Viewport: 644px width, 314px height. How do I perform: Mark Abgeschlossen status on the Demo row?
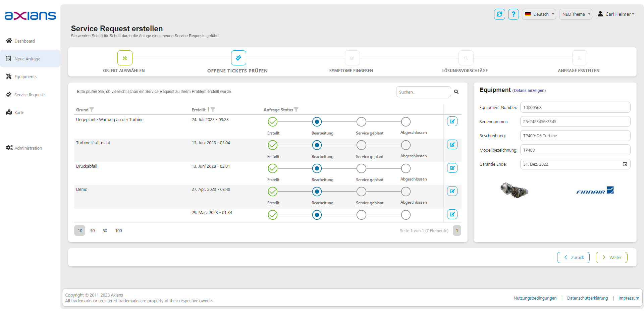tap(406, 192)
